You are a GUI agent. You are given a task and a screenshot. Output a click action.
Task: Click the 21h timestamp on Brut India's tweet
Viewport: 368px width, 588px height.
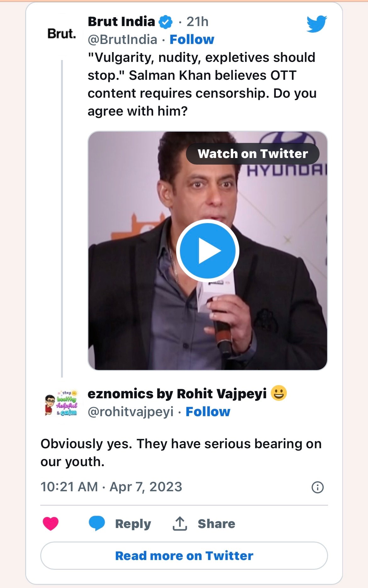(198, 22)
